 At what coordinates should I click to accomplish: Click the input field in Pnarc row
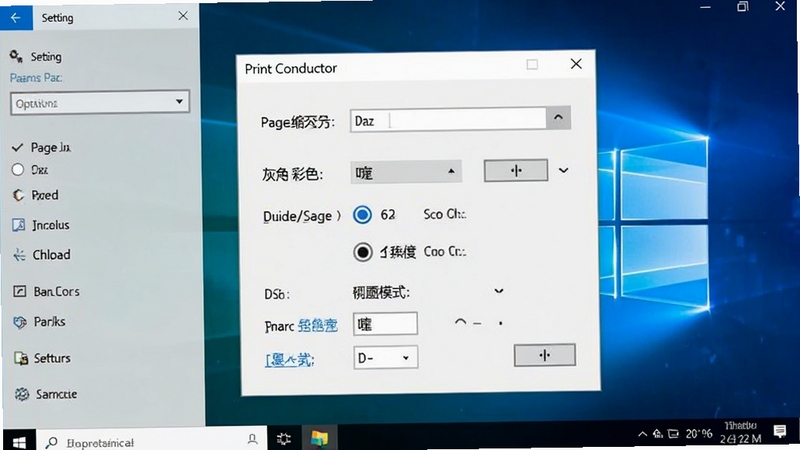(385, 324)
